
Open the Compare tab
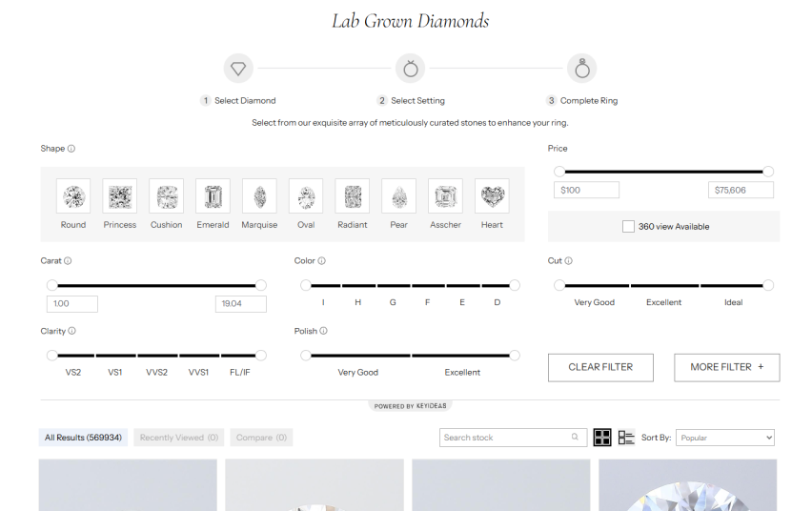tap(261, 438)
